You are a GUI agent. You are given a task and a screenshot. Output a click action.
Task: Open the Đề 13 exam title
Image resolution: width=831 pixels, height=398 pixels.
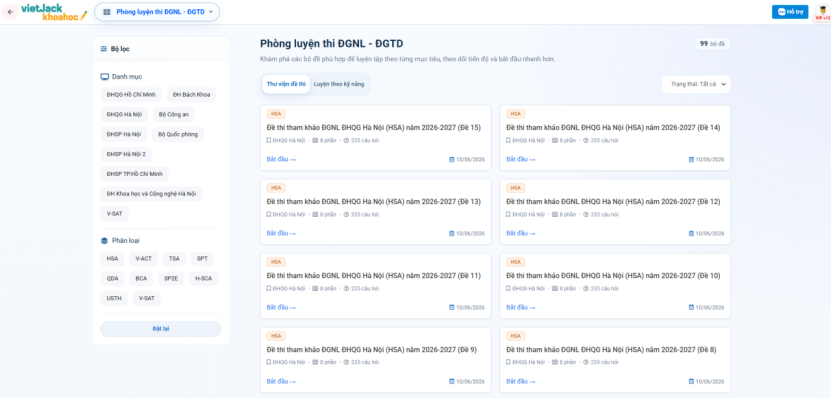[x=374, y=202]
